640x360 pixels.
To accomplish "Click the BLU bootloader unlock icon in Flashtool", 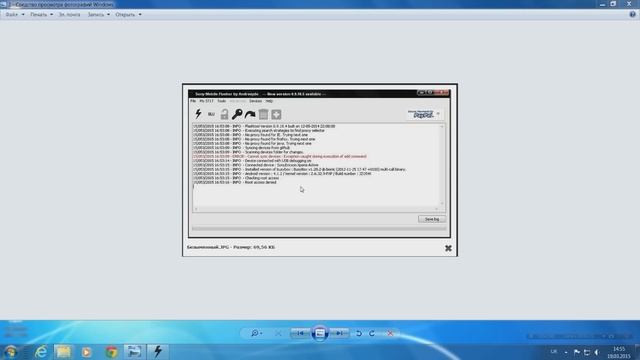I will [x=211, y=114].
